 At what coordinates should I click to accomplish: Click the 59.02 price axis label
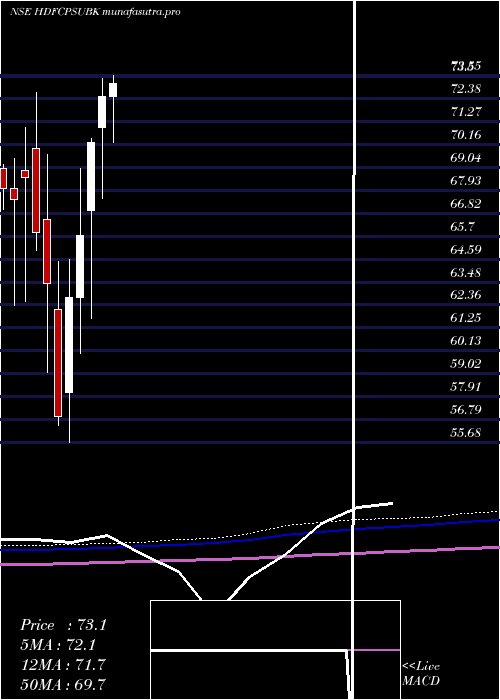[466, 364]
